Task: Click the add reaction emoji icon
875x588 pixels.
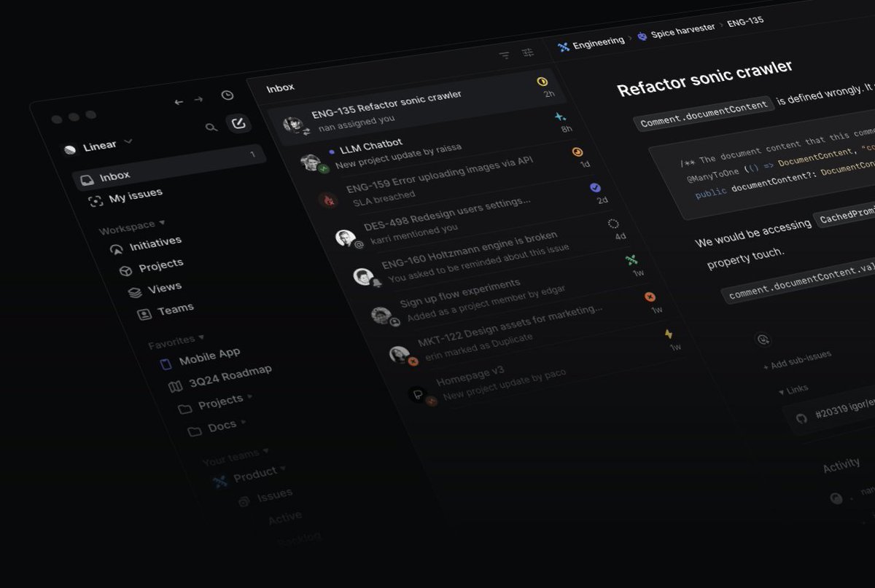Action: point(763,340)
